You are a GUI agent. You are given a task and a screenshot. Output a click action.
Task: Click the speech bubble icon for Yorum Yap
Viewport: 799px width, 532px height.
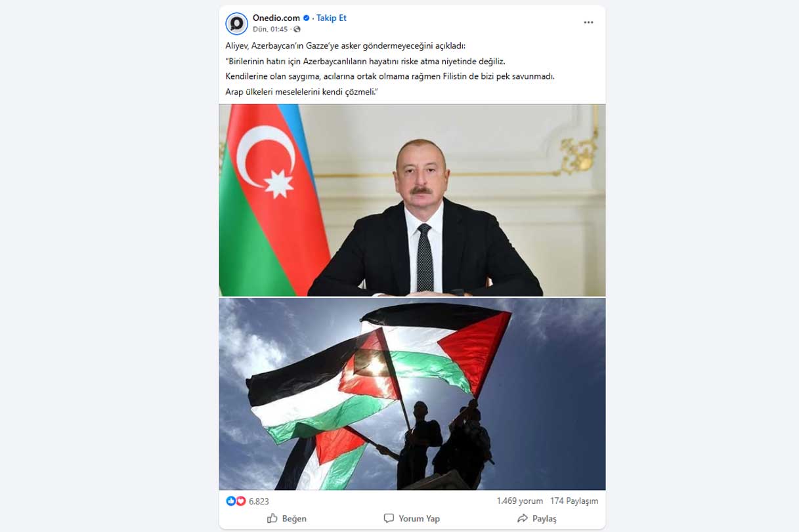[389, 518]
